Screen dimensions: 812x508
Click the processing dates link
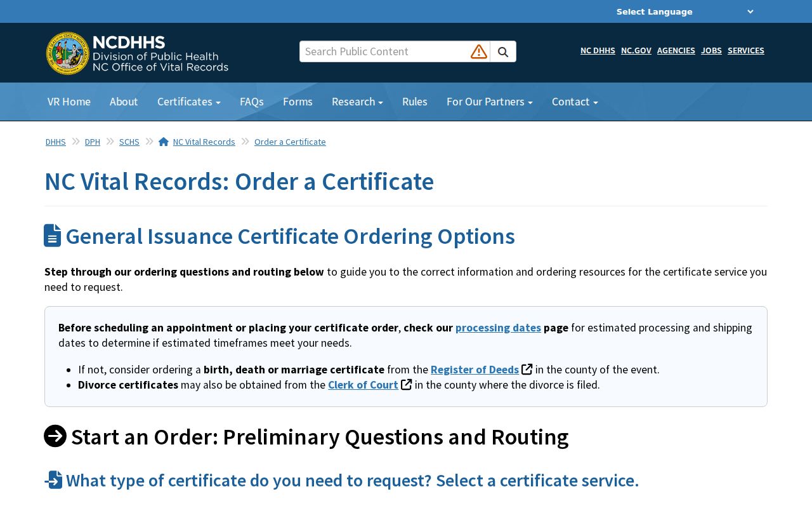498,328
